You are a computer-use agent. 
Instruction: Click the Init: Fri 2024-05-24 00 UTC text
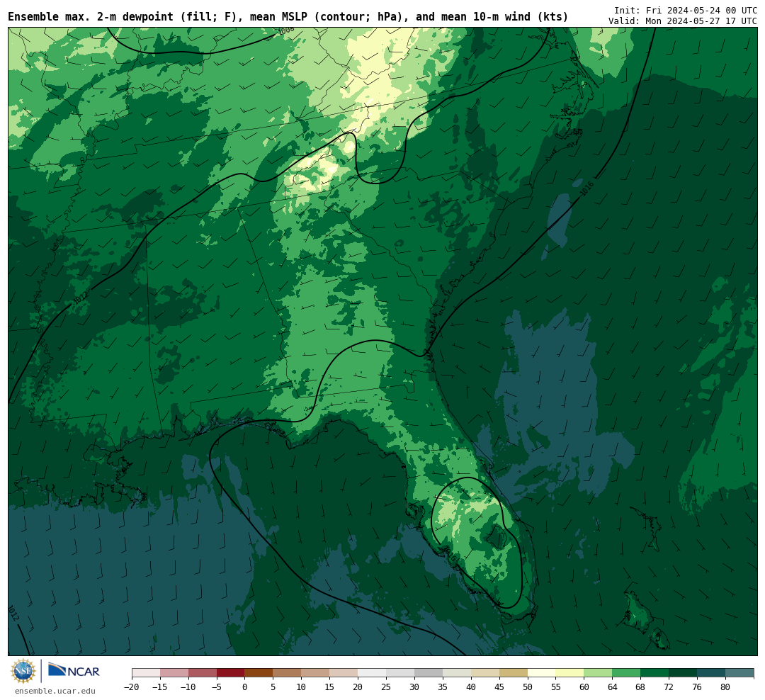(x=686, y=11)
